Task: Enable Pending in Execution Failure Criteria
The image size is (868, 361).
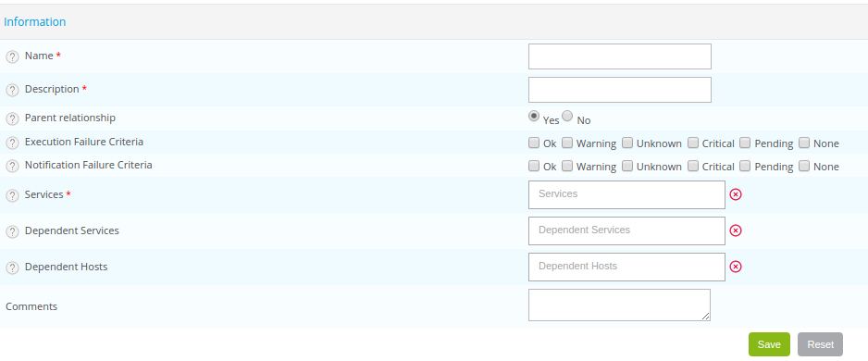Action: (745, 143)
